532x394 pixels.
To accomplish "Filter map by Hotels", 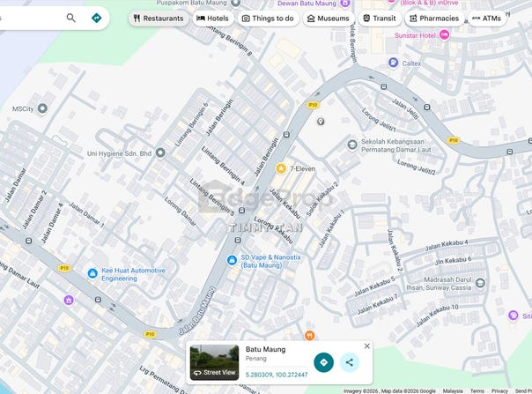I will [213, 19].
